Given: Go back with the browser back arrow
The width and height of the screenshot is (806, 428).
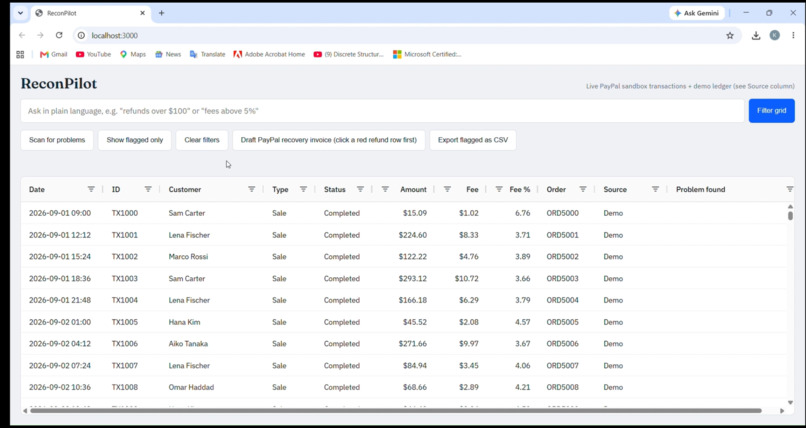Looking at the screenshot, I should [x=22, y=35].
